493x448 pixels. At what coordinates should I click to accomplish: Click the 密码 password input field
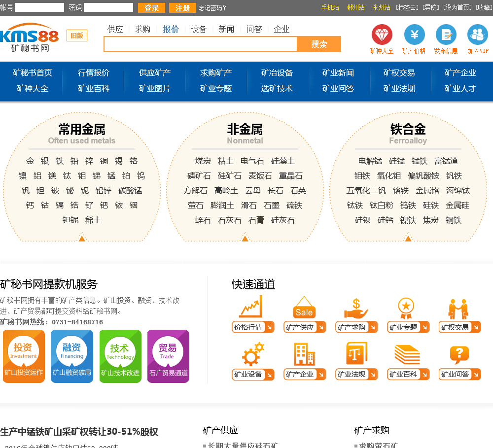108,7
